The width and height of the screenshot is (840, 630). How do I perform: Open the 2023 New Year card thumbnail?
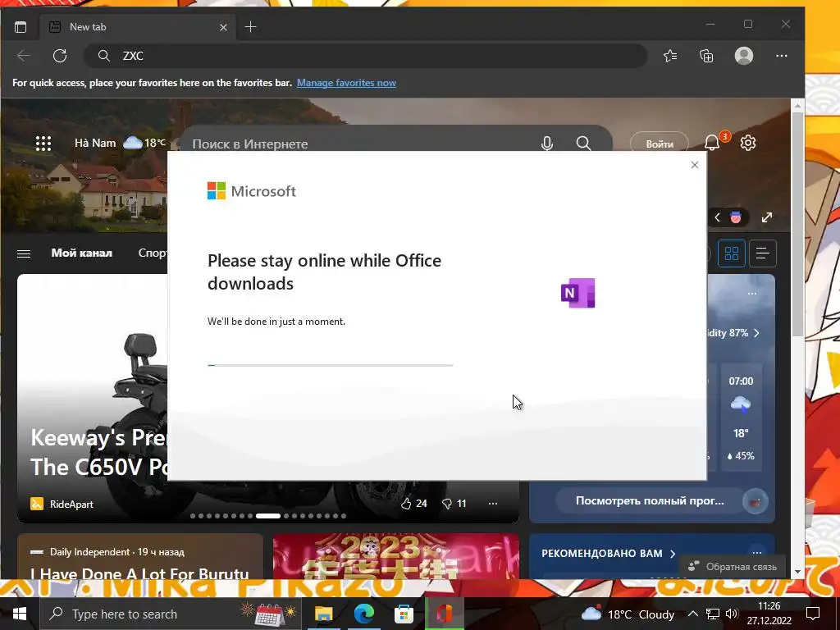[x=396, y=556]
